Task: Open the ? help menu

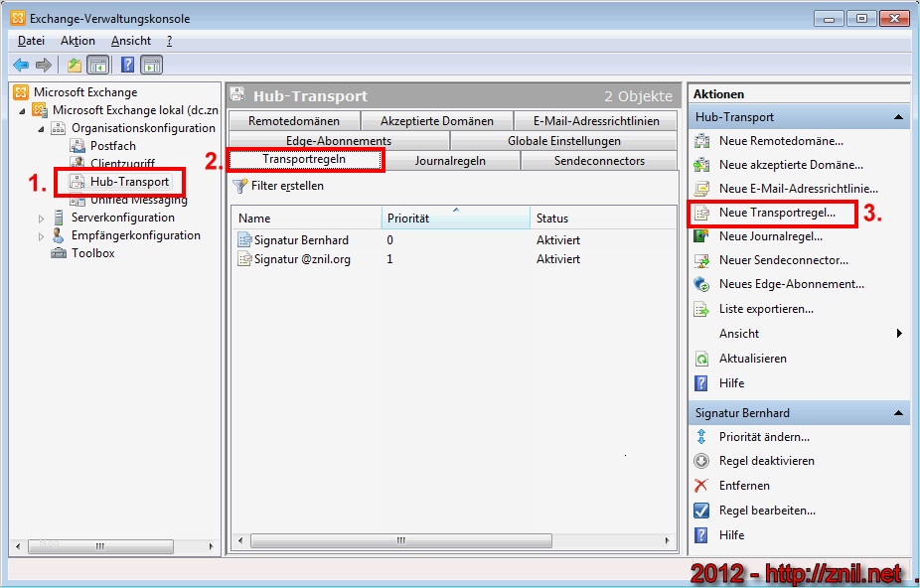Action: (x=169, y=41)
